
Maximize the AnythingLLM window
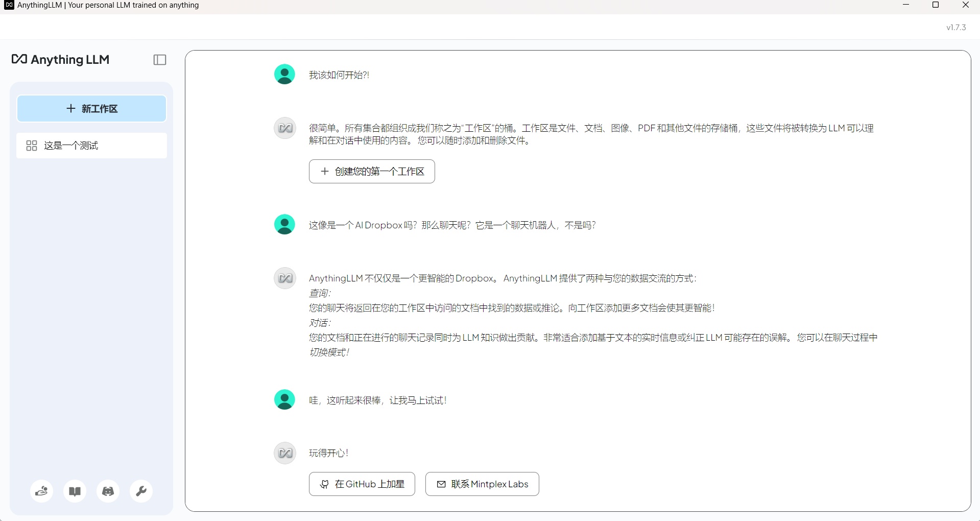936,5
